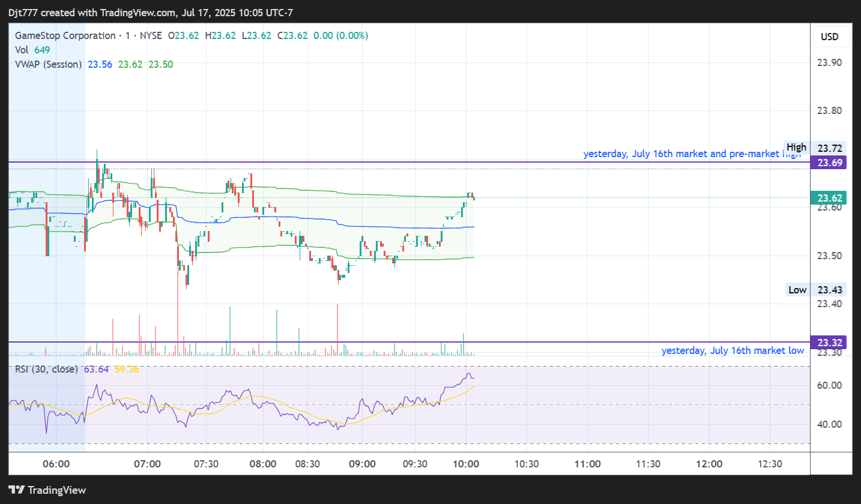
Task: Click the 'yesterday, July 16th market low' annotation
Action: pos(733,350)
